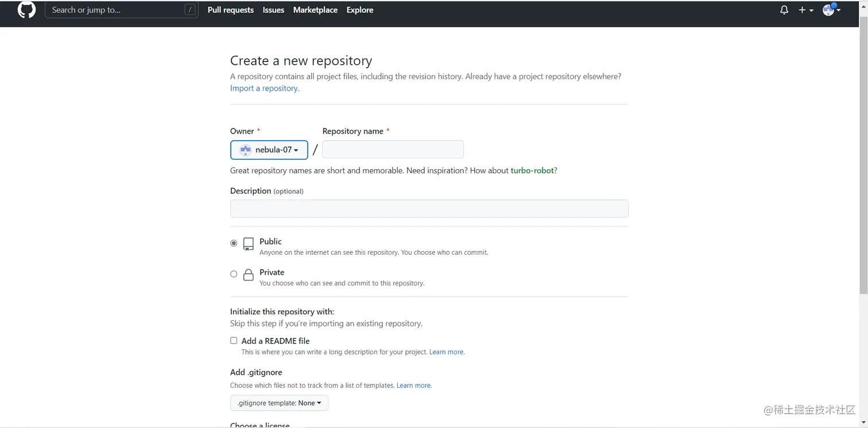Click the nebula-07 owner avatar icon
This screenshot has width=868, height=428.
click(x=246, y=150)
